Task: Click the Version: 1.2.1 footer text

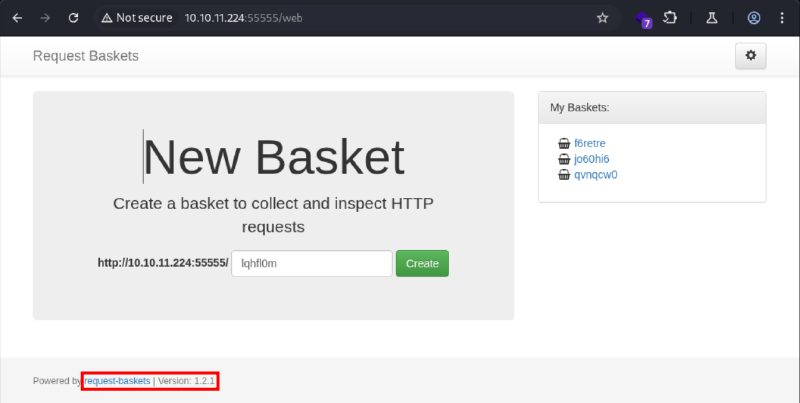Action: coord(186,381)
